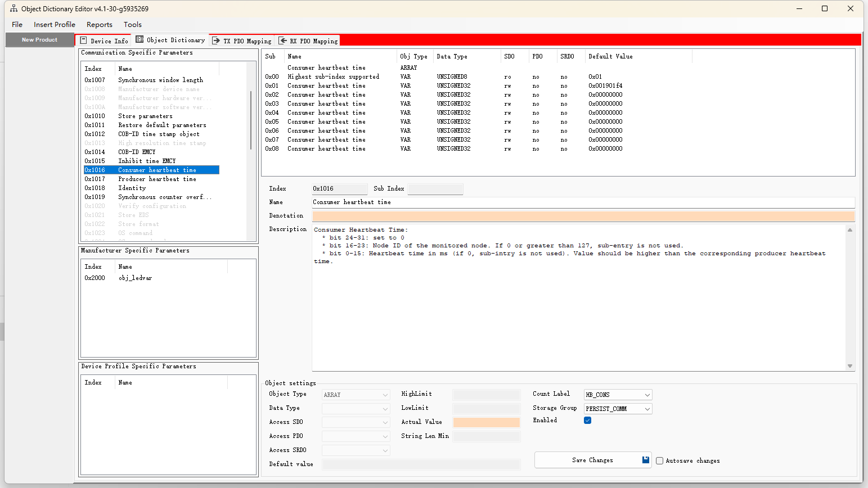Click the LowLimit field
868x488 pixels.
coord(487,409)
